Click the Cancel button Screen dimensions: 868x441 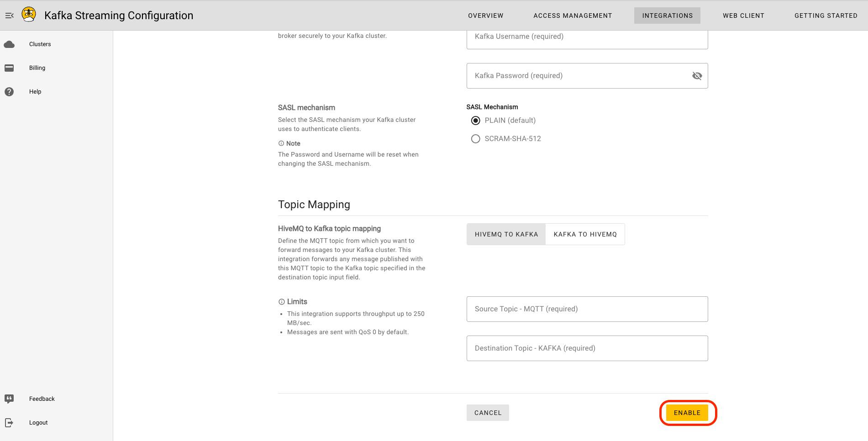pyautogui.click(x=488, y=413)
